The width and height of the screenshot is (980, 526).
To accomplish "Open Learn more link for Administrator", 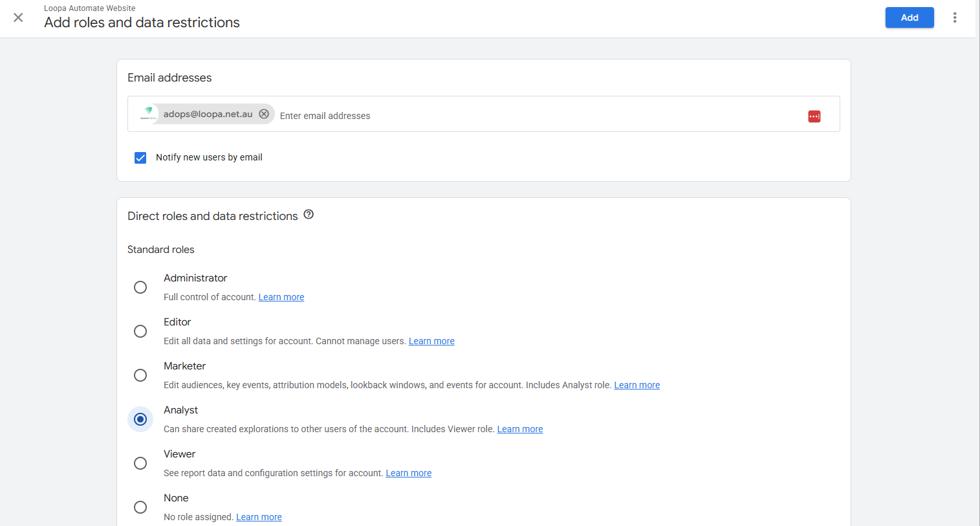I will [281, 297].
